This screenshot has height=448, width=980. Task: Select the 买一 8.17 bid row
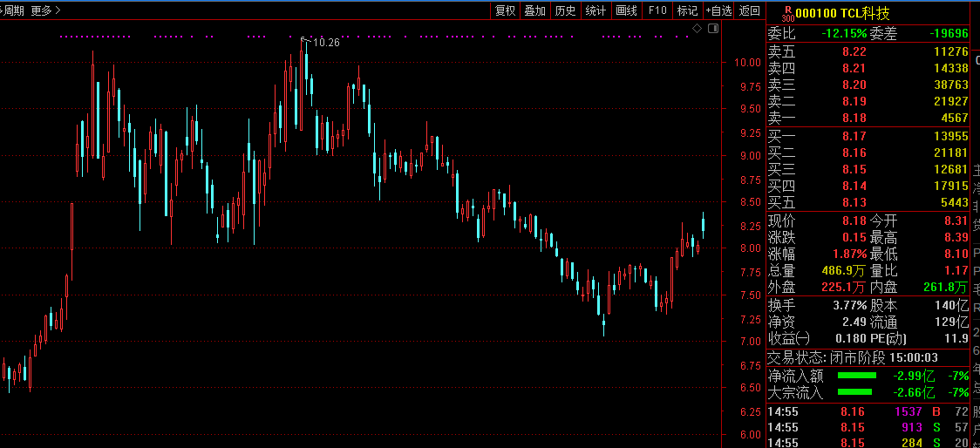[x=868, y=136]
